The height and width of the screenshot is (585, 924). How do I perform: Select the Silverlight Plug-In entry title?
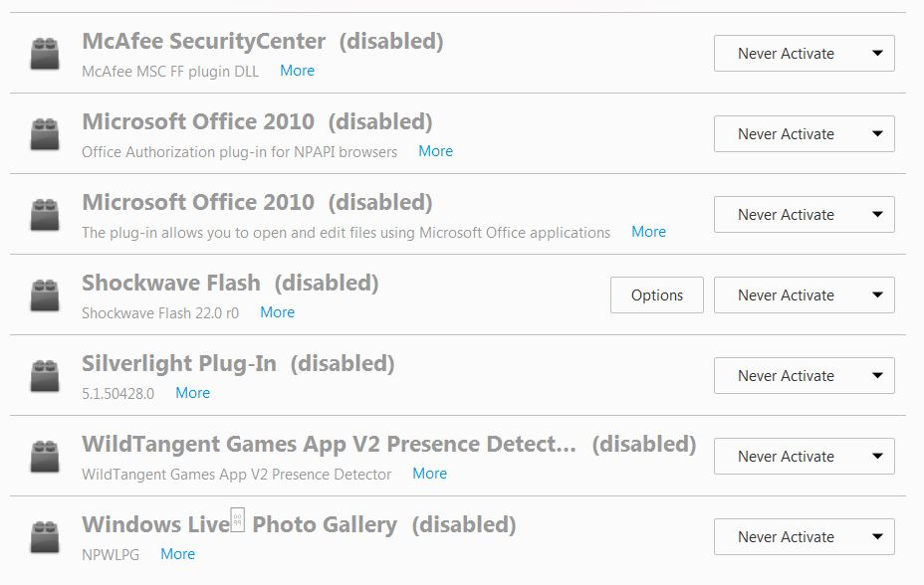click(179, 363)
